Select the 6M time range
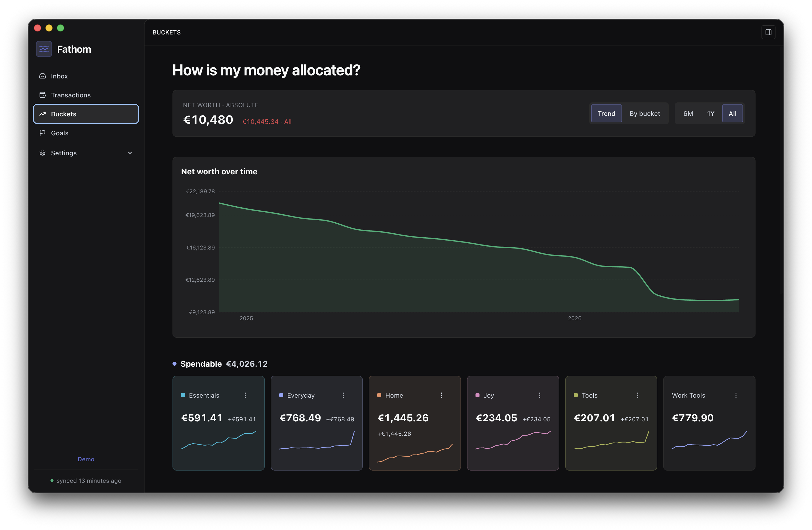This screenshot has height=530, width=812. pyautogui.click(x=688, y=113)
